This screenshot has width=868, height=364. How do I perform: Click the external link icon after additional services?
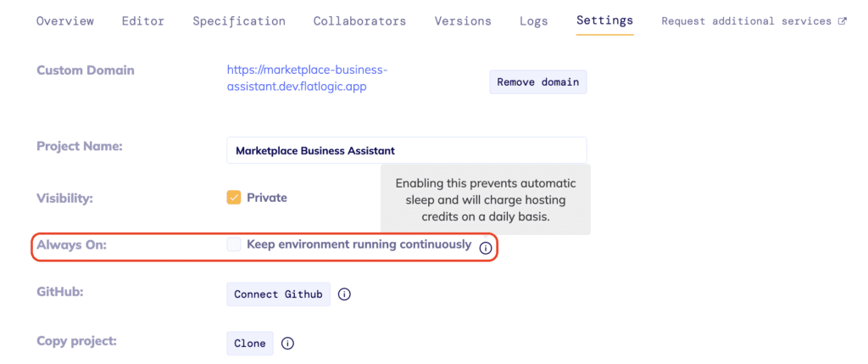click(842, 21)
